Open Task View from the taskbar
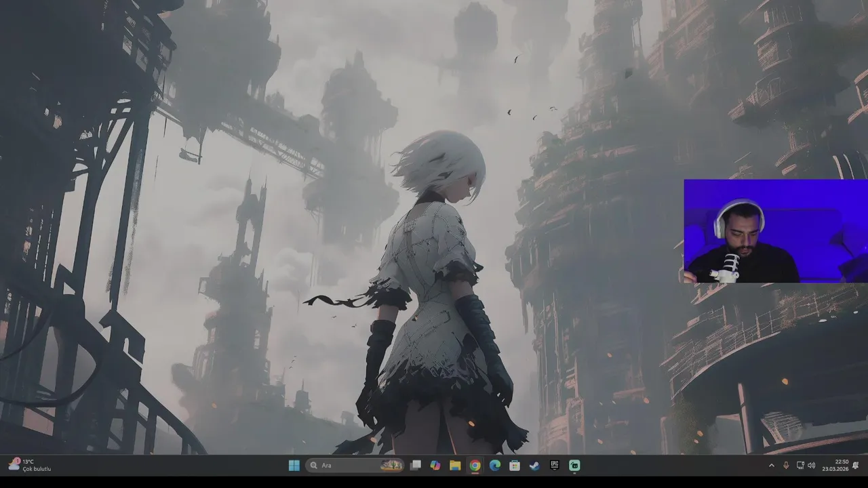This screenshot has height=488, width=868. (x=416, y=465)
